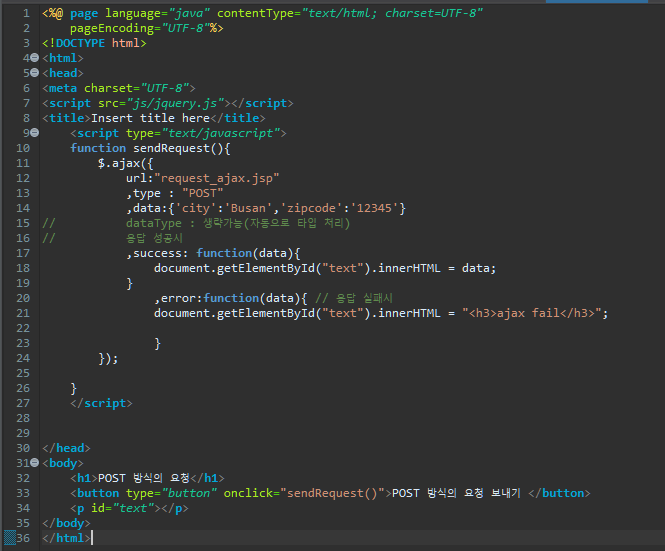665x551 pixels.
Task: Click getElementById on line 18
Action: point(265,269)
